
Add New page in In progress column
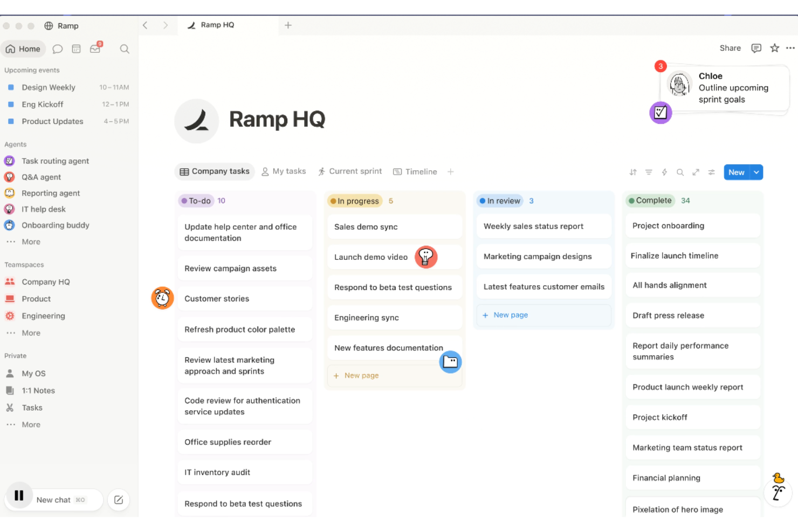(395, 376)
